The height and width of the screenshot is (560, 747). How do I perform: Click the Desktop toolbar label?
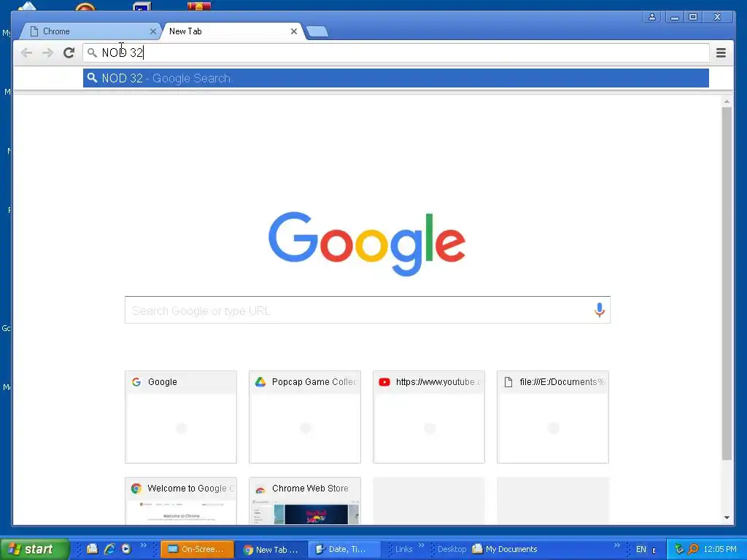[452, 549]
